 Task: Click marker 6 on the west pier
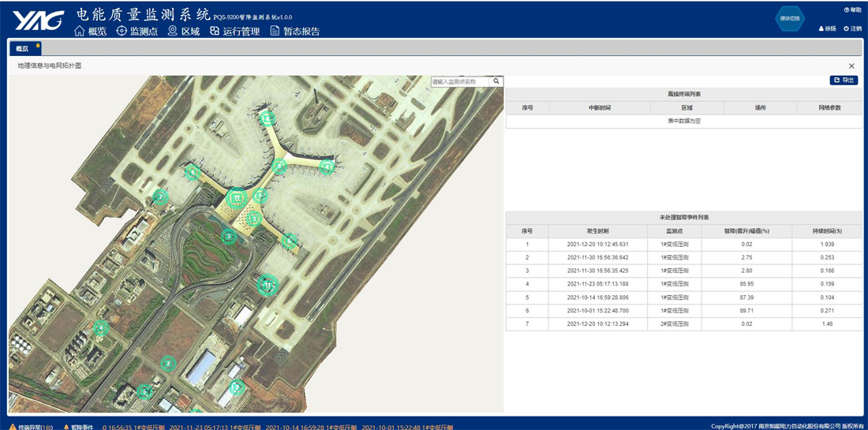click(192, 173)
